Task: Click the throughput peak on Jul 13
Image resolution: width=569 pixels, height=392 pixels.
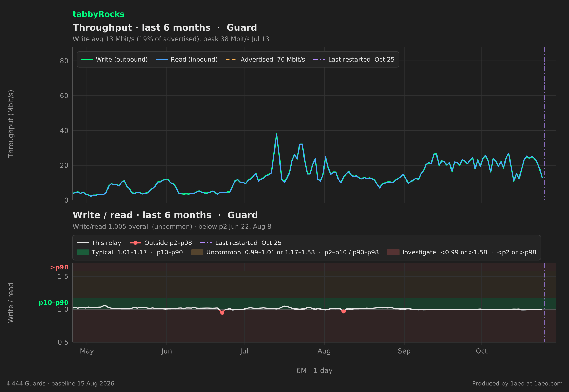Action: (276, 134)
